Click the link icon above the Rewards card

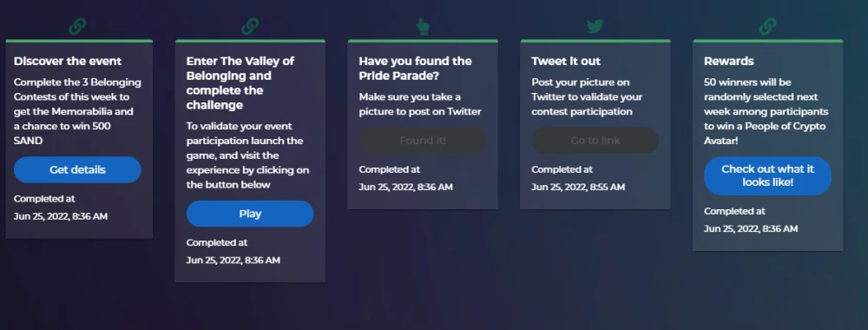[767, 27]
